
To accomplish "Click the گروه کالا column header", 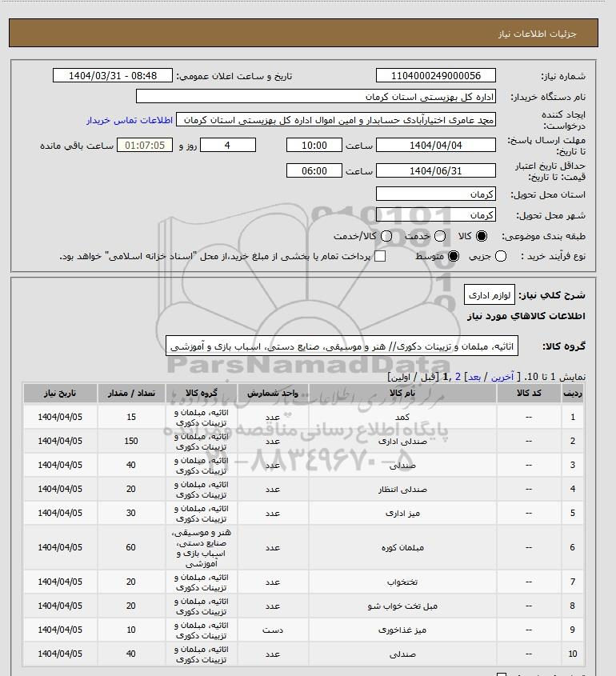I will [202, 393].
